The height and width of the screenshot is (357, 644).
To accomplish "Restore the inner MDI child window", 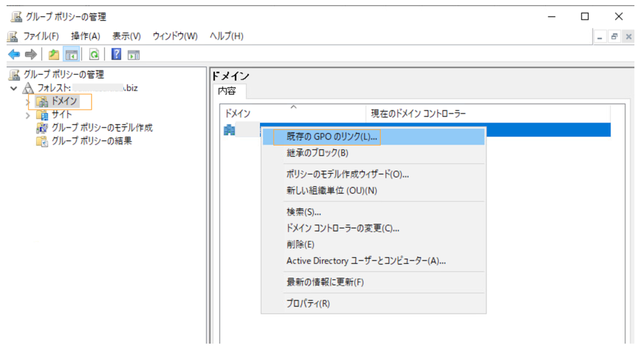I will tap(614, 37).
